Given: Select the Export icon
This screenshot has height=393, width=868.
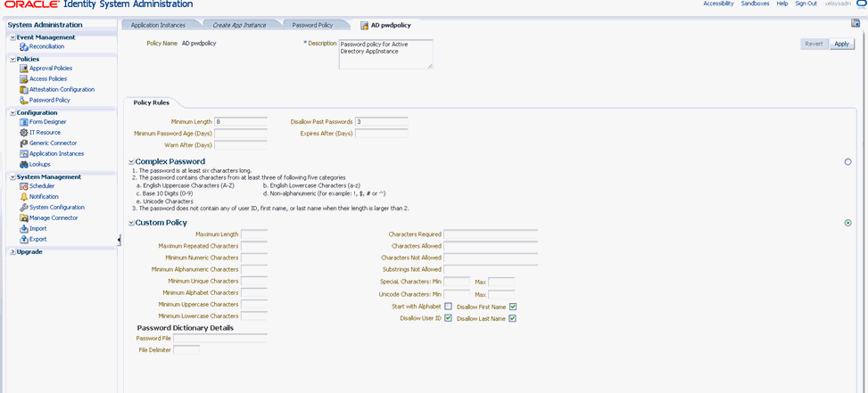Looking at the screenshot, I should (x=24, y=240).
